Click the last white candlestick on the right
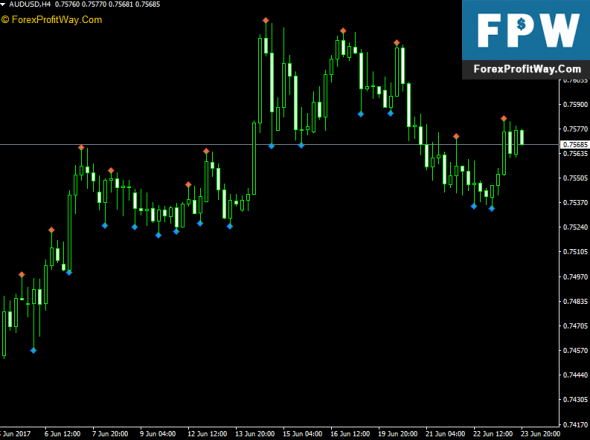Screen dimensions: 590x440 tap(522, 137)
